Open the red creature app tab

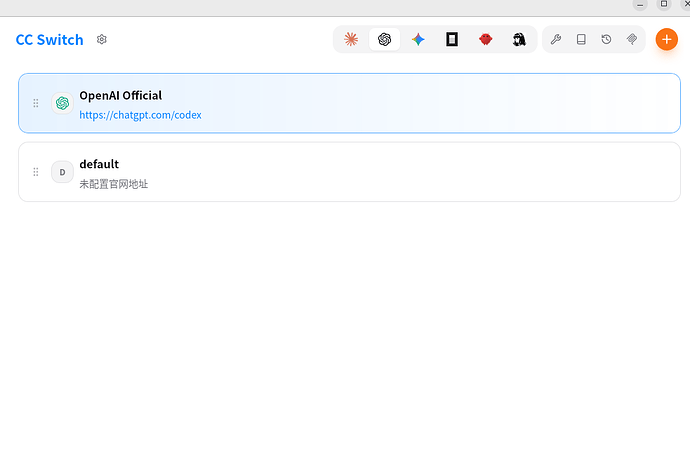click(485, 40)
